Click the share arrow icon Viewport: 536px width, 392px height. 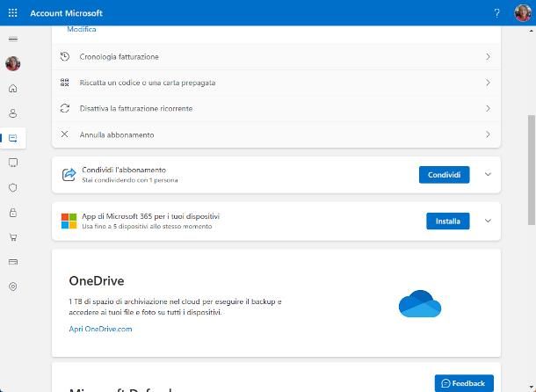pos(69,175)
